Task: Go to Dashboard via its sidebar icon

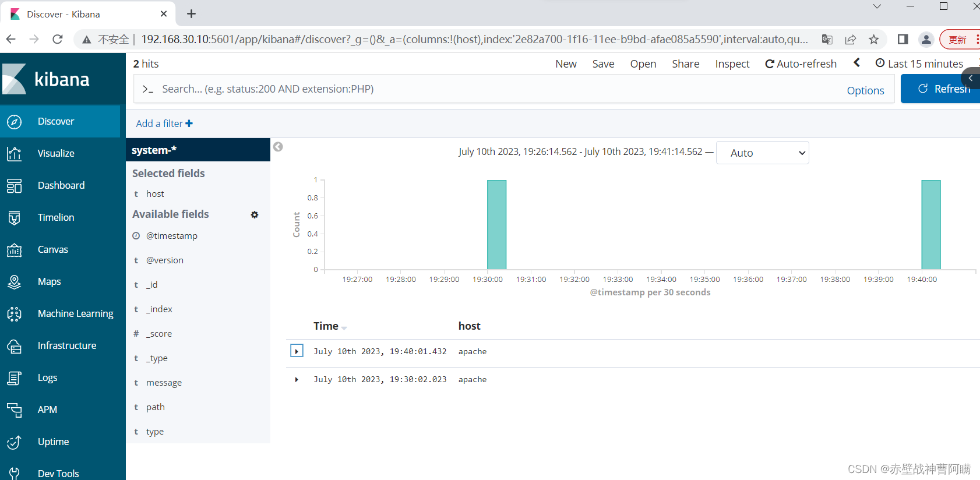Action: click(x=14, y=186)
